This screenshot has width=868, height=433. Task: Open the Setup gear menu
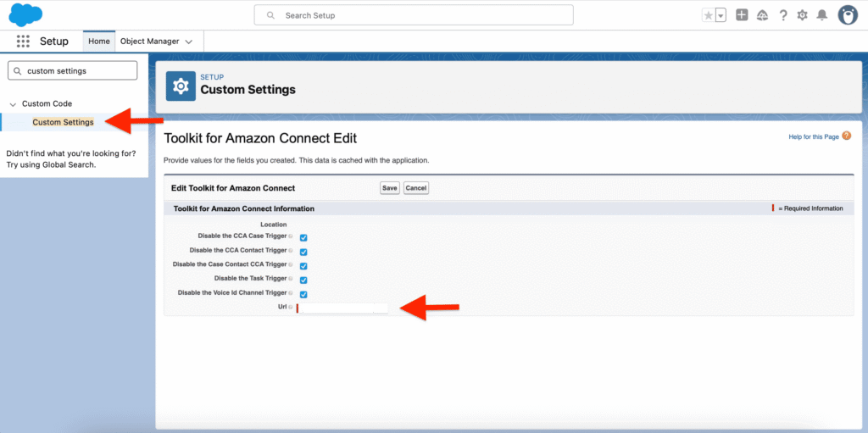(802, 15)
